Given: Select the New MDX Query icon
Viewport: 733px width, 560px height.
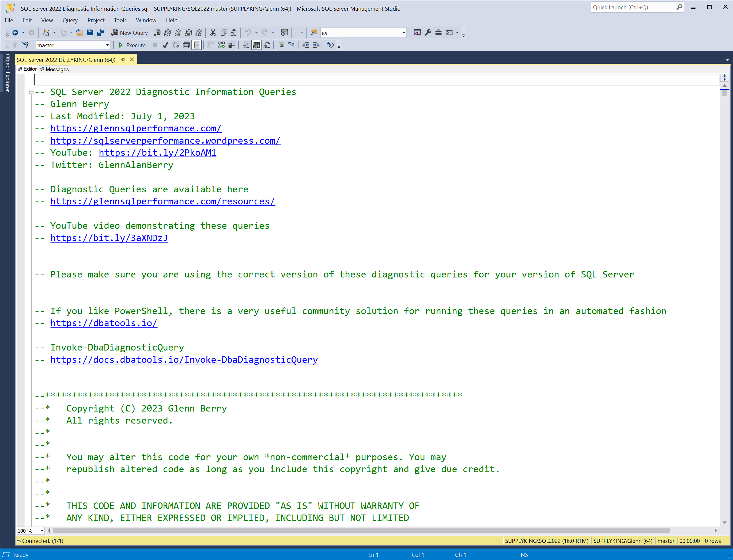Looking at the screenshot, I should [167, 32].
